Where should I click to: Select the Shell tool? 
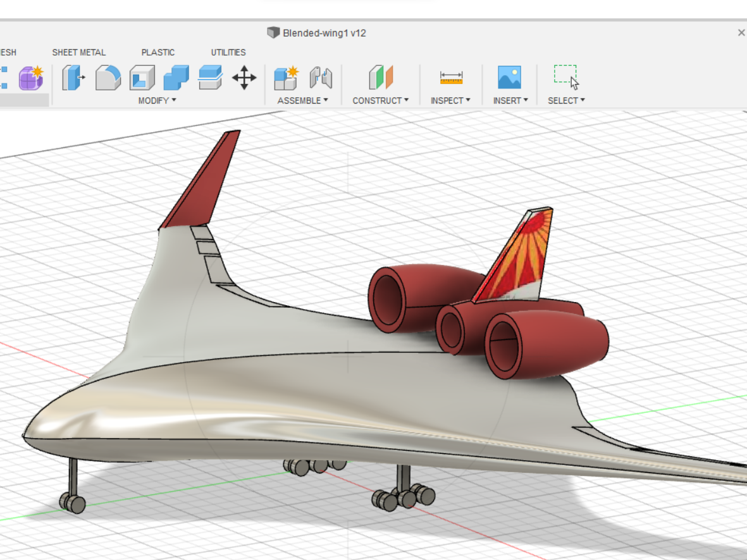(142, 78)
